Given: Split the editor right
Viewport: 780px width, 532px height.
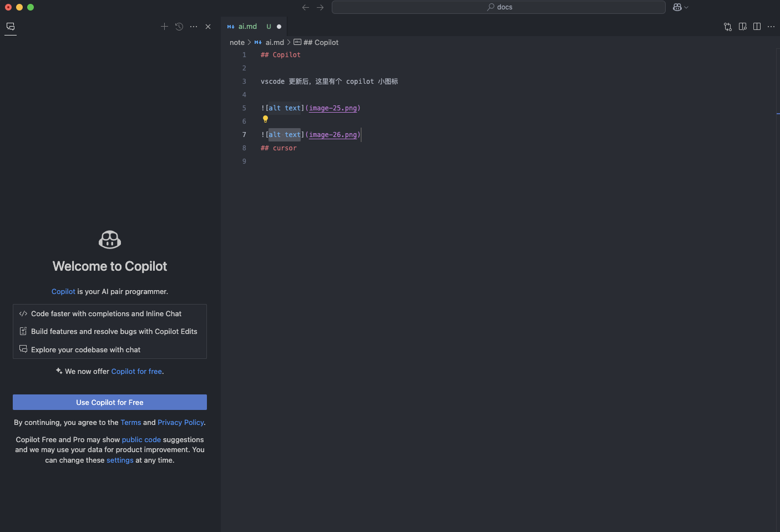Looking at the screenshot, I should [757, 27].
